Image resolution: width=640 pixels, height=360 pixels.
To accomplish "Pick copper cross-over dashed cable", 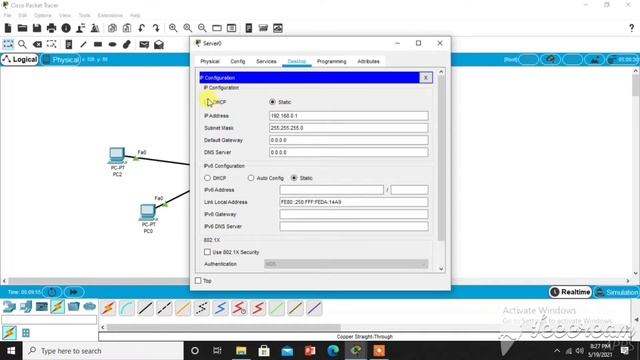I will coord(164,308).
